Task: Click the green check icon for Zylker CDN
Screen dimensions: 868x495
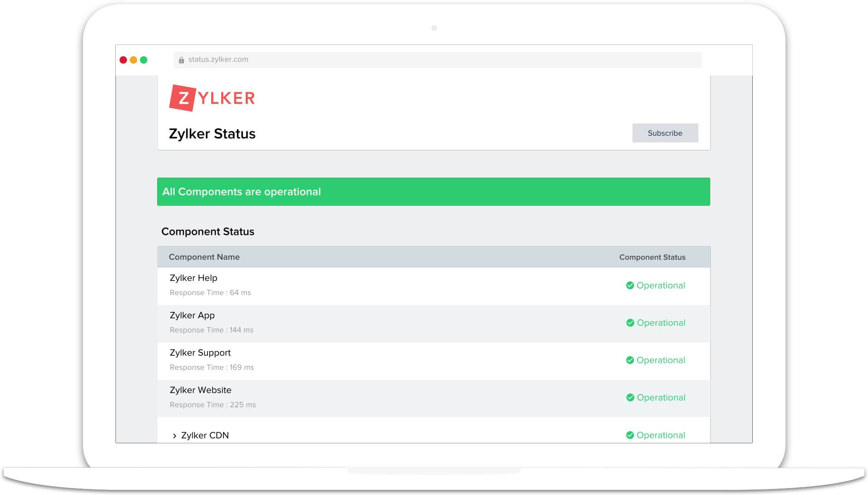Action: click(x=630, y=435)
